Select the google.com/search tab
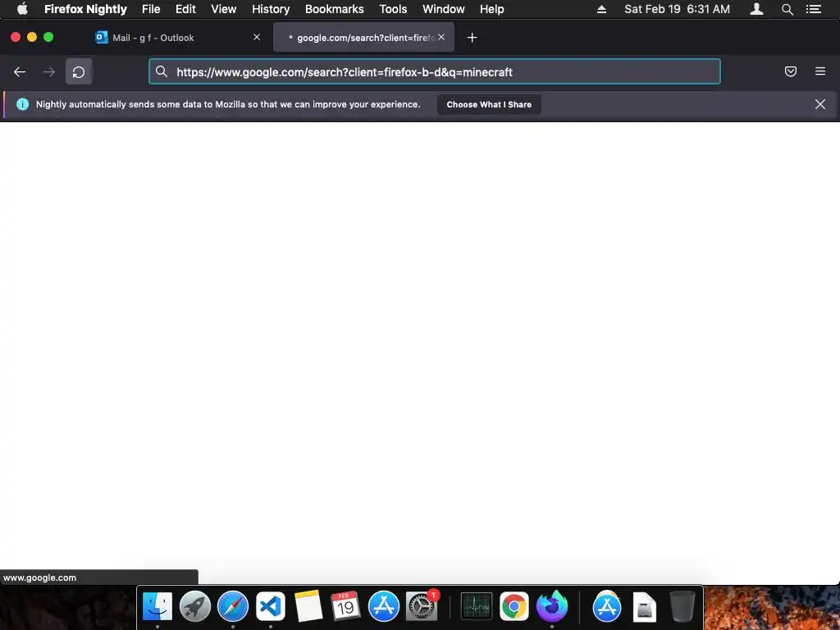This screenshot has width=840, height=630. (x=363, y=38)
